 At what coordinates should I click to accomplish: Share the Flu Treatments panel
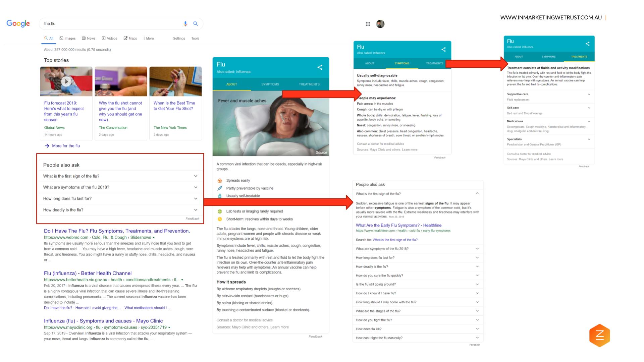(x=587, y=44)
